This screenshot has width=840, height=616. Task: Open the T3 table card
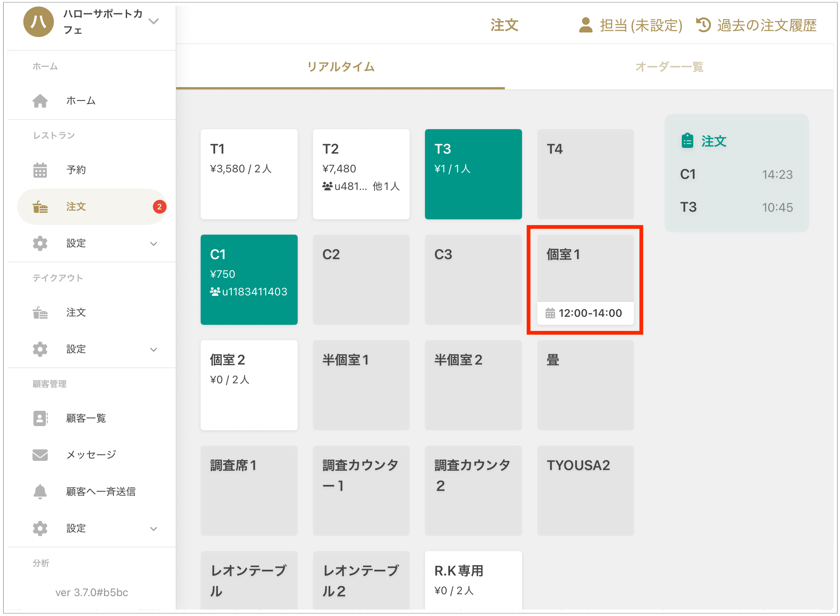pos(473,174)
